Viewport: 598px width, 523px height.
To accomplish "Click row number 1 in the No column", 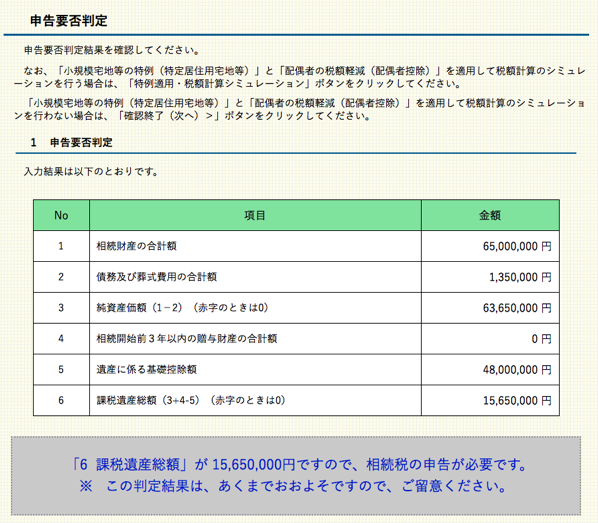I will click(x=61, y=246).
